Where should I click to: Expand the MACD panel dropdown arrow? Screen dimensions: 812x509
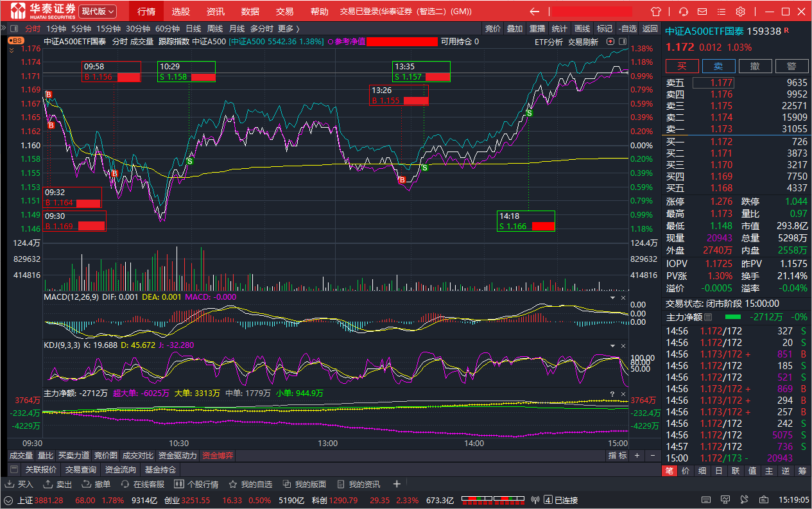(612, 298)
